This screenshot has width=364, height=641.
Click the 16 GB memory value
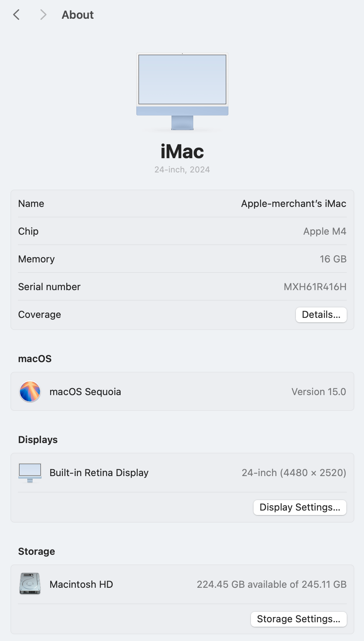pos(333,259)
